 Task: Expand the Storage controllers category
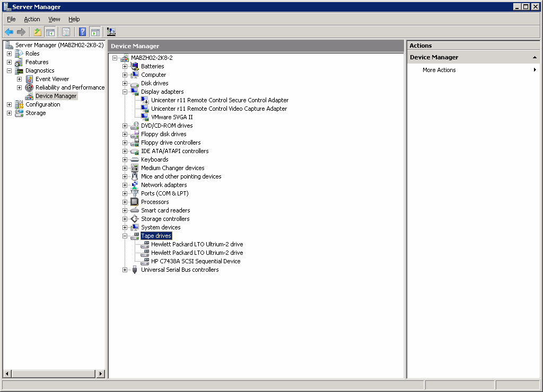click(125, 219)
